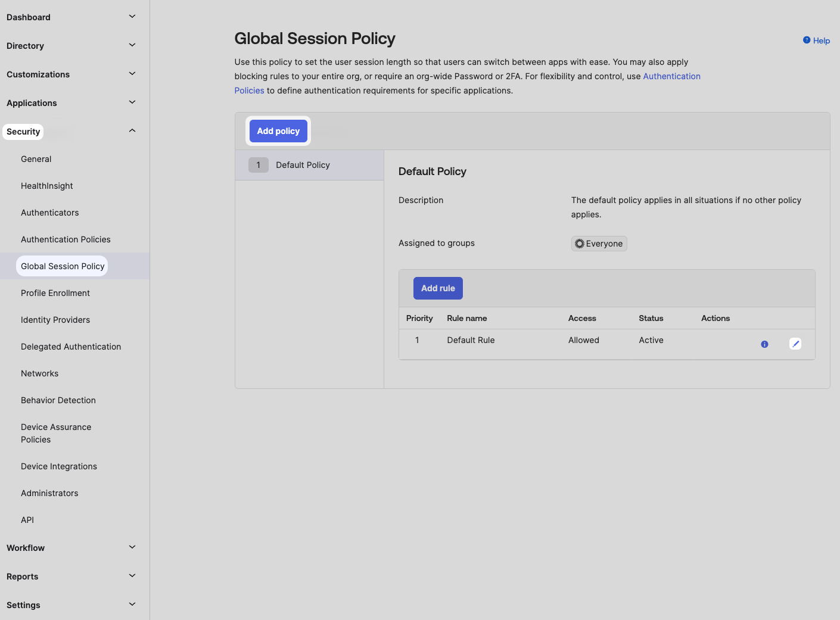Open the Directory menu
The width and height of the screenshot is (840, 620).
coord(25,46)
